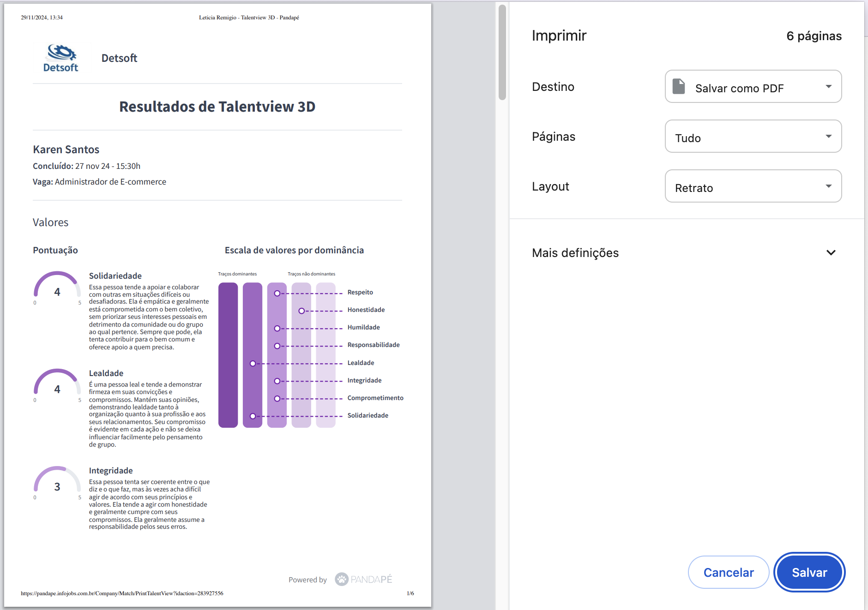The image size is (868, 610).
Task: Open the Destino dropdown
Action: tap(753, 87)
